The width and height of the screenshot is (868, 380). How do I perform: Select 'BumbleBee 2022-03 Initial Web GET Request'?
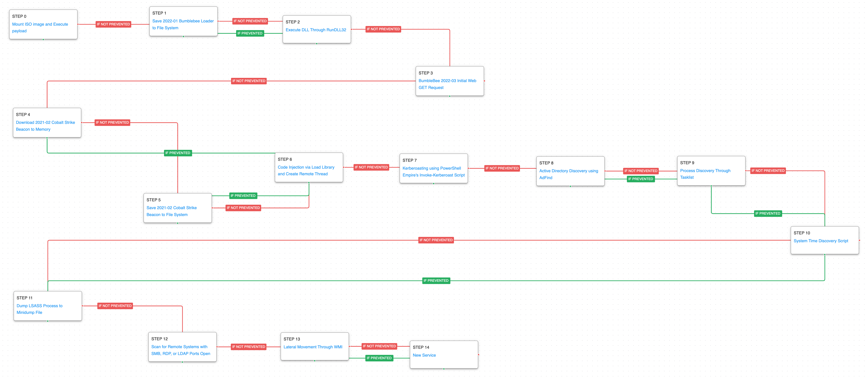tap(447, 81)
